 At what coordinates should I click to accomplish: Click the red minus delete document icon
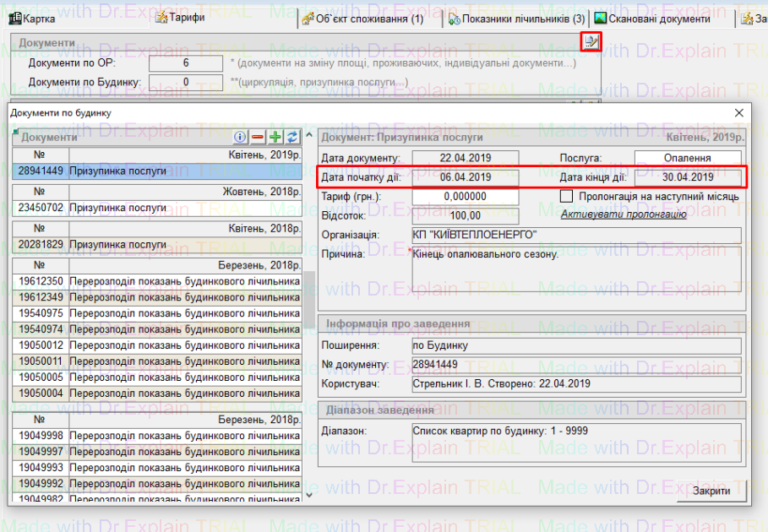coord(258,137)
